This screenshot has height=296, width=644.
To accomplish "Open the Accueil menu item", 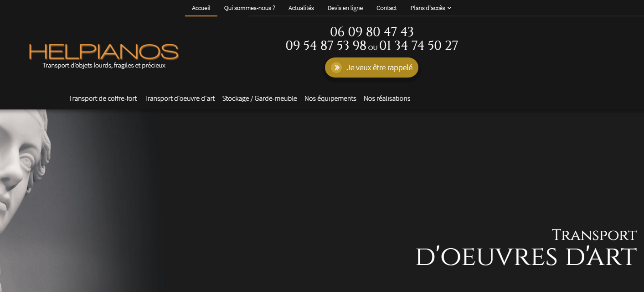I will [x=201, y=8].
